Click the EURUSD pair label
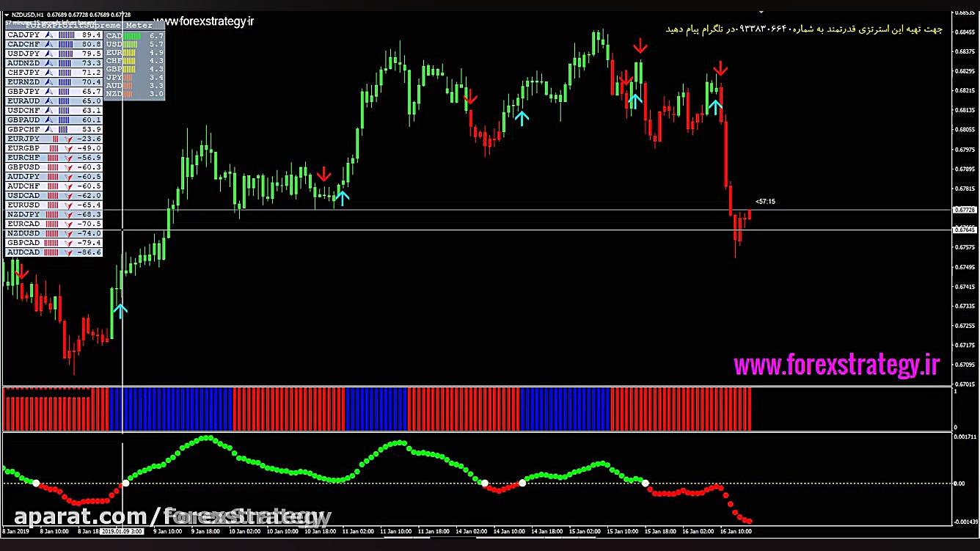 (23, 205)
